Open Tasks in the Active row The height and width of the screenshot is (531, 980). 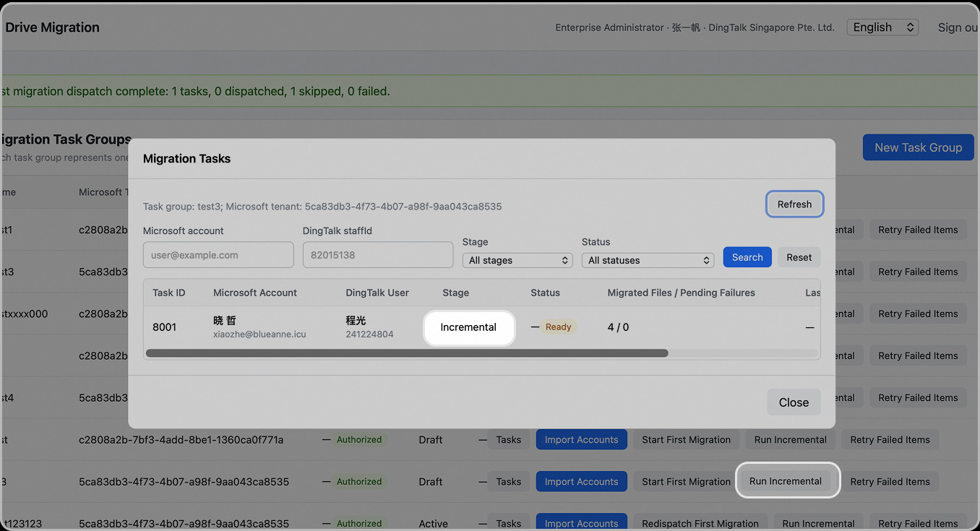click(x=509, y=523)
